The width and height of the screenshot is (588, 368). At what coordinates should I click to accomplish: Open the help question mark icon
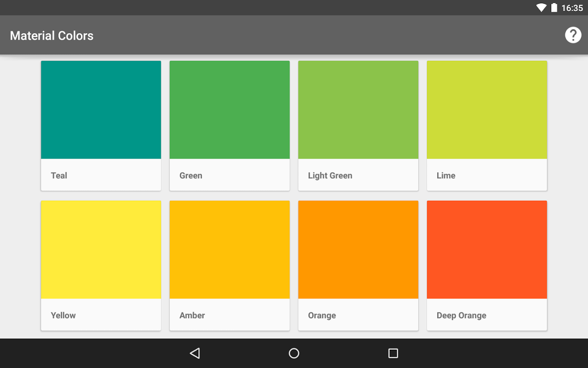(x=573, y=35)
